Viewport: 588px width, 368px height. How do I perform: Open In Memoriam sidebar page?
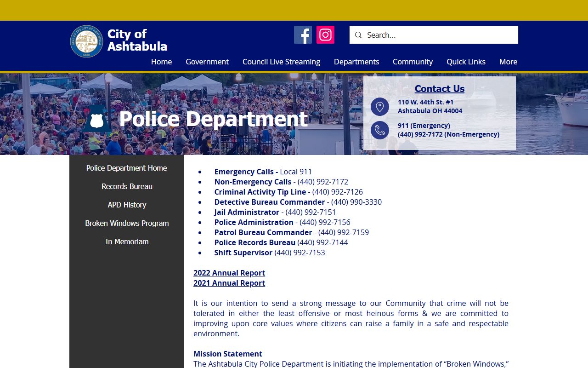[x=126, y=242]
